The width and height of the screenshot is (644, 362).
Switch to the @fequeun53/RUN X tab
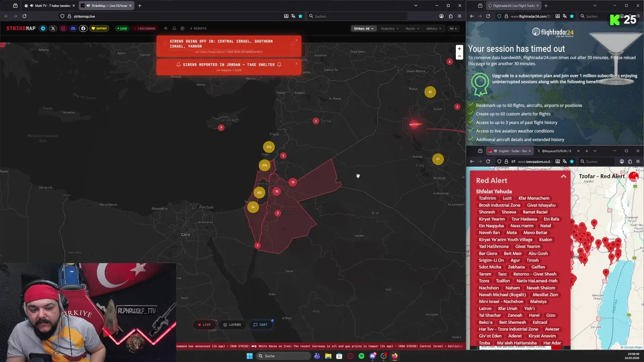coord(555,151)
